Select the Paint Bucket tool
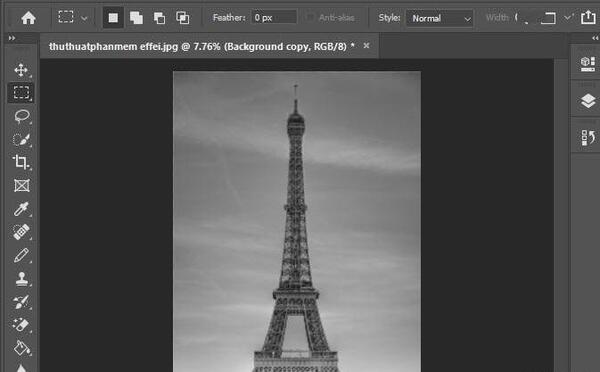The height and width of the screenshot is (372, 600). 21,348
